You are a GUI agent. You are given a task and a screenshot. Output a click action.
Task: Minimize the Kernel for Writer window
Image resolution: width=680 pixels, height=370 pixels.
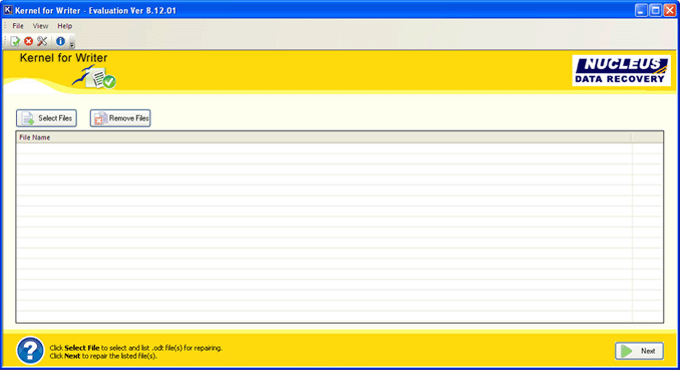(x=641, y=10)
